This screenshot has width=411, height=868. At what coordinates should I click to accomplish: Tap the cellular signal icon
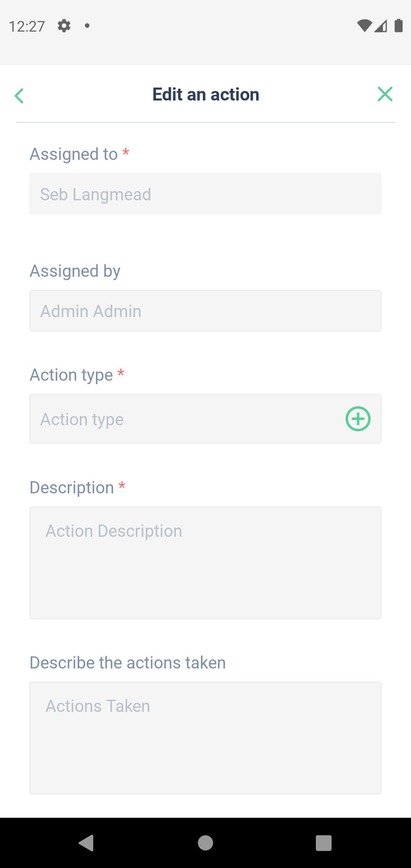pos(381,26)
